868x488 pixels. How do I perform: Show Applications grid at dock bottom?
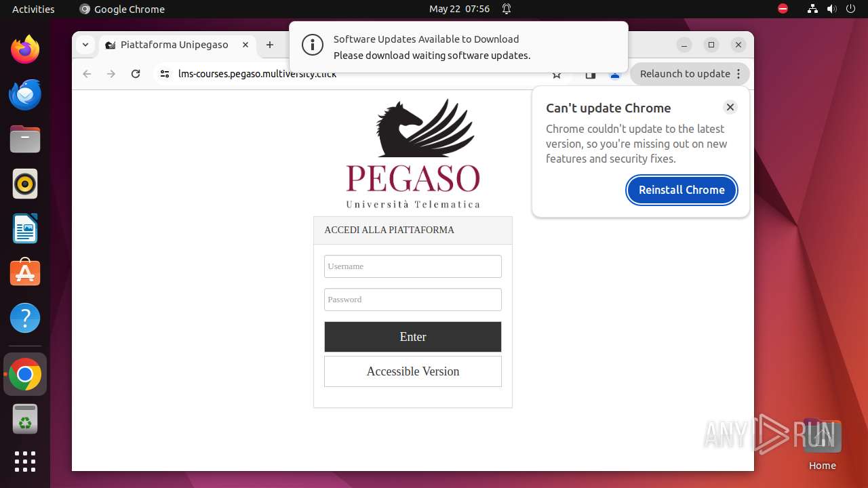click(25, 462)
